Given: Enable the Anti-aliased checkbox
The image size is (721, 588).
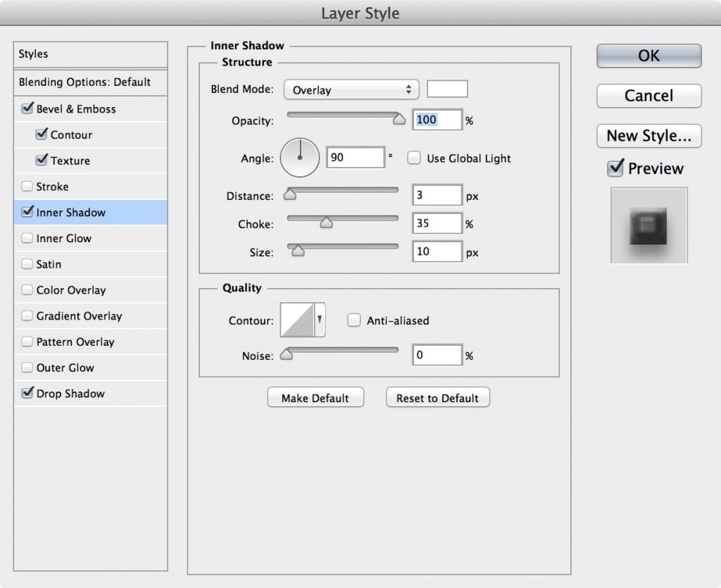Looking at the screenshot, I should (354, 320).
